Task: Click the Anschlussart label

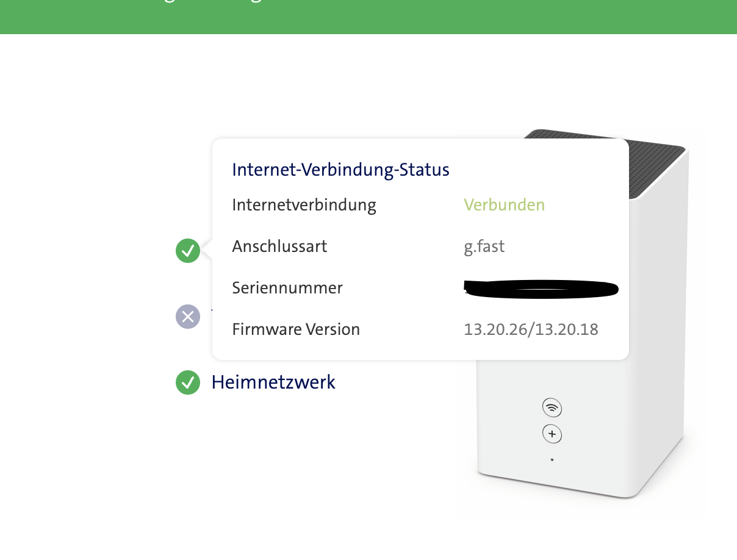Action: (279, 246)
